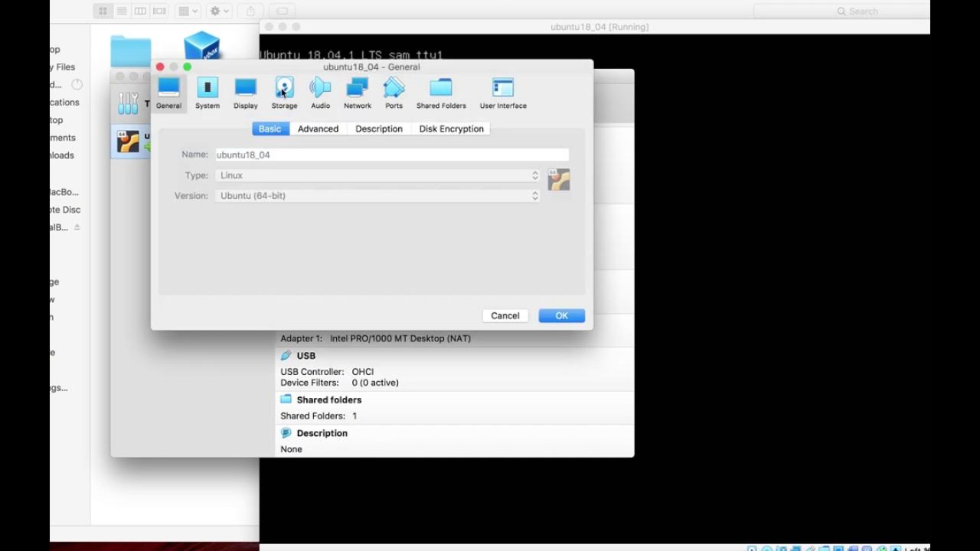The height and width of the screenshot is (551, 980).
Task: Open the Ports settings section
Action: 394,93
